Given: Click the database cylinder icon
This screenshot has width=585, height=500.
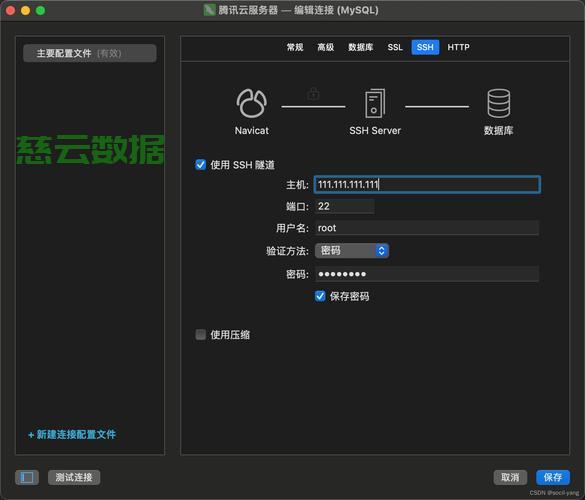Looking at the screenshot, I should tap(498, 103).
